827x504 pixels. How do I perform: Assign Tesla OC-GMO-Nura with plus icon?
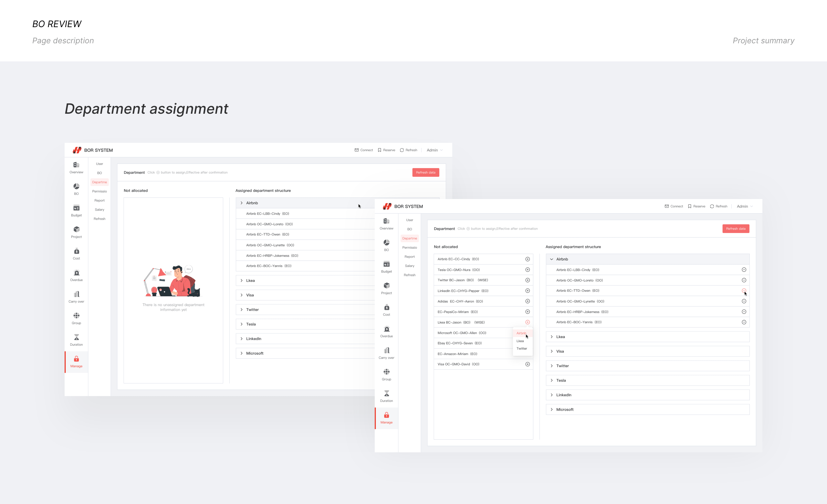[527, 270]
